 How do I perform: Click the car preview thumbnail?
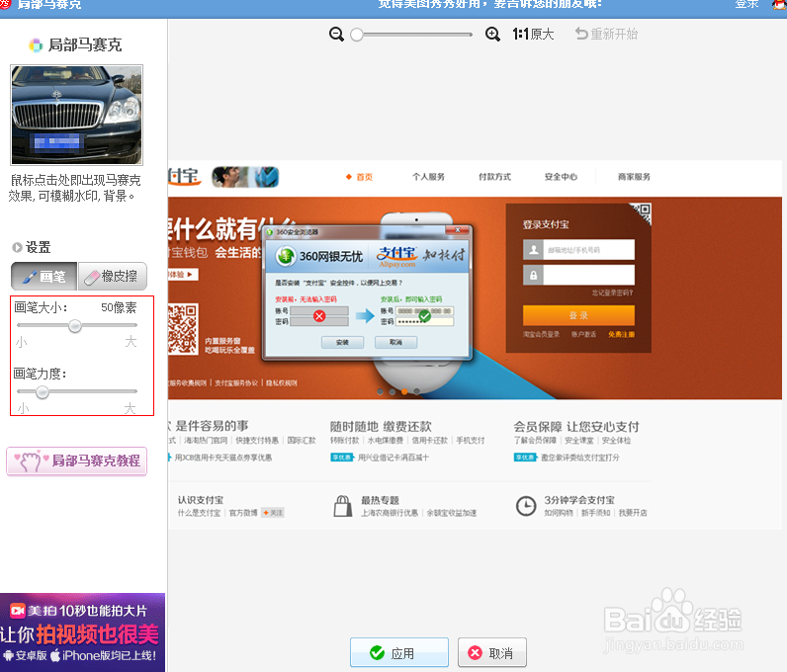[77, 115]
